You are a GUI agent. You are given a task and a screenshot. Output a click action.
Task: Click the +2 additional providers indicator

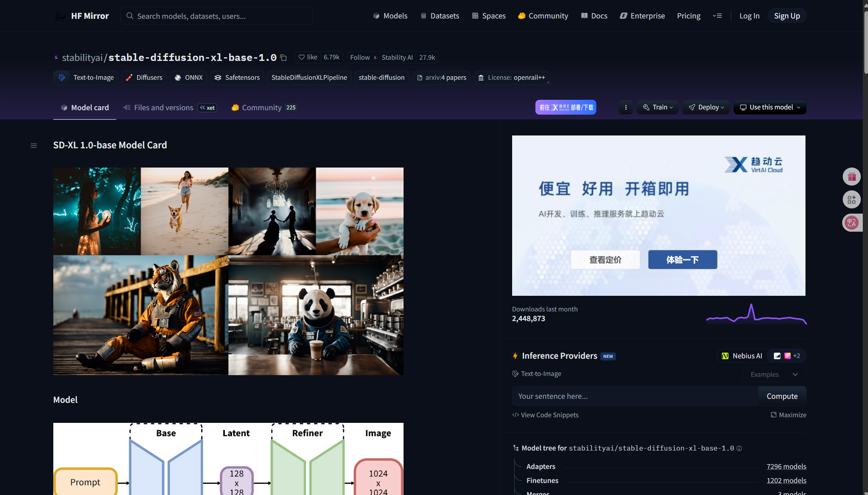click(797, 356)
